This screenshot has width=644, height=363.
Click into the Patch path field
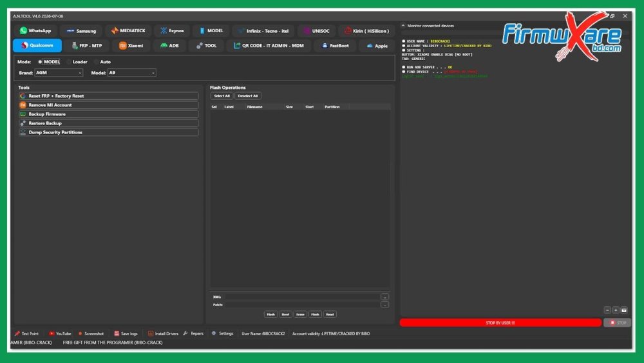pos(302,304)
